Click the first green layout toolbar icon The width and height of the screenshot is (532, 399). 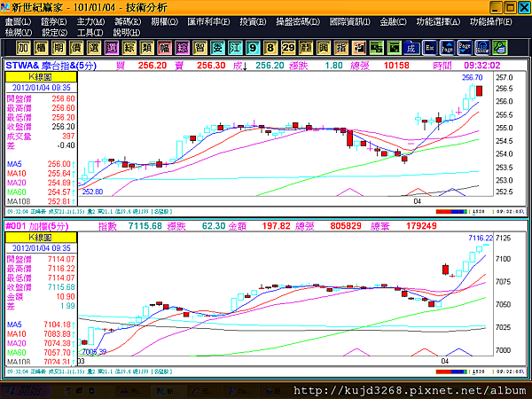[x=377, y=48]
